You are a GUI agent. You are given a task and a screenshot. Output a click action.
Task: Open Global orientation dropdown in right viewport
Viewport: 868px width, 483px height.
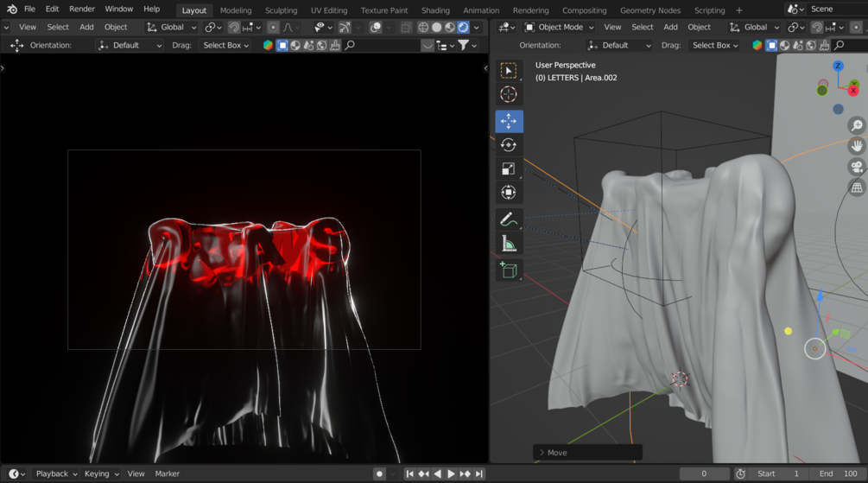pyautogui.click(x=755, y=27)
